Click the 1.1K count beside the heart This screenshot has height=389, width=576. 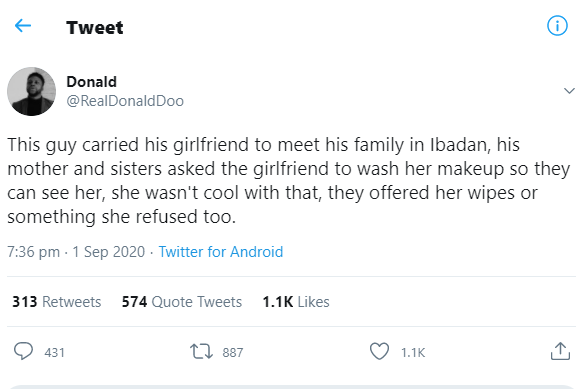tap(413, 353)
